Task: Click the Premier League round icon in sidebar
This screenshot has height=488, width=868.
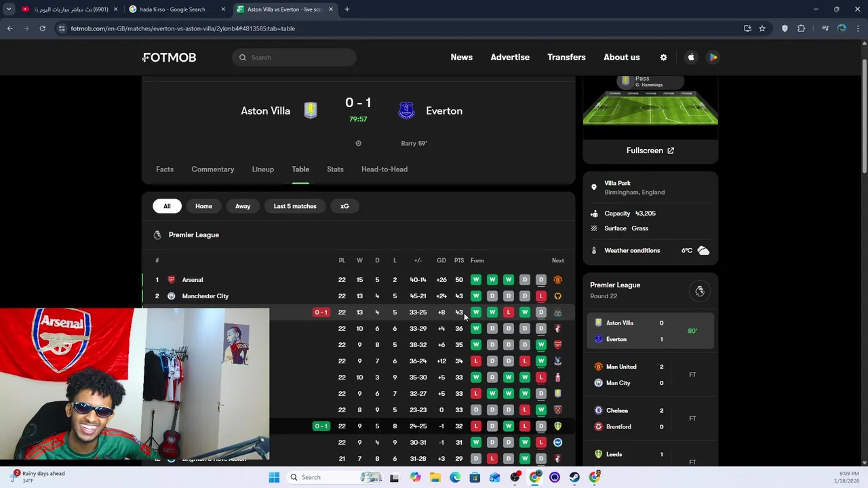Action: (700, 291)
